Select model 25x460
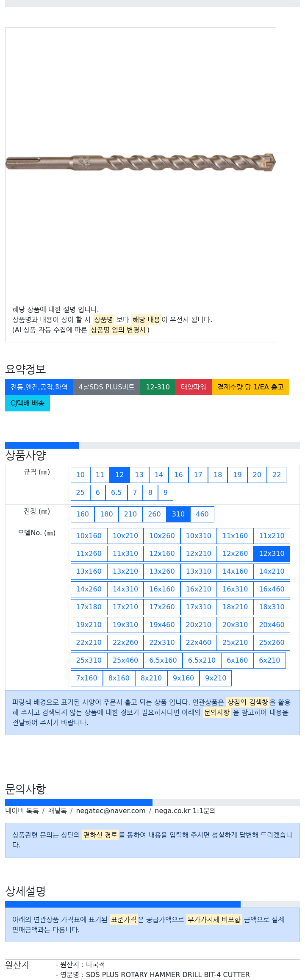This screenshot has width=305, height=980. pos(125,660)
